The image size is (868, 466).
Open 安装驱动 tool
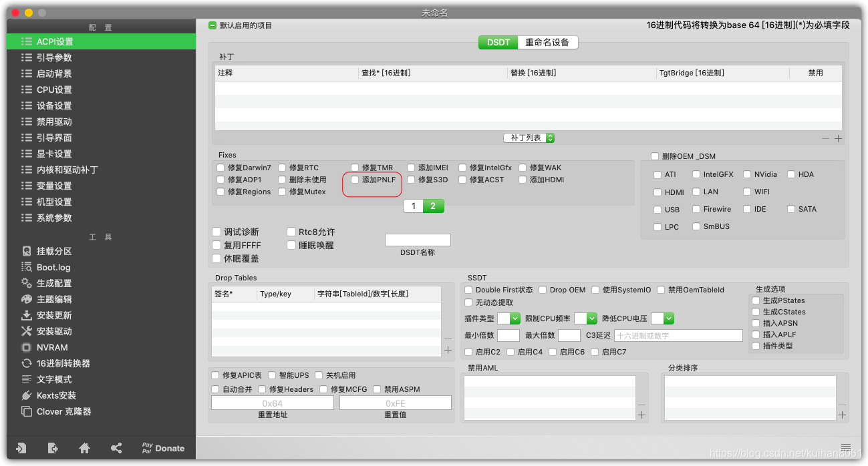coord(101,331)
